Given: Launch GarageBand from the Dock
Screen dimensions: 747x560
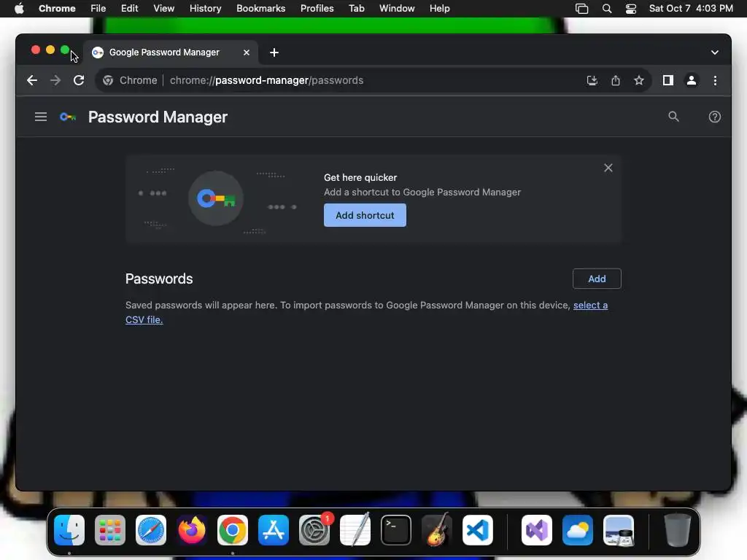Looking at the screenshot, I should (437, 530).
